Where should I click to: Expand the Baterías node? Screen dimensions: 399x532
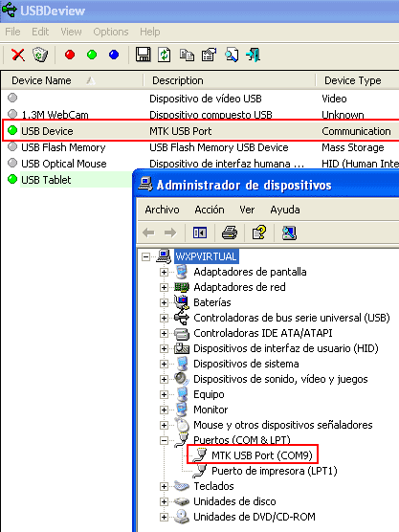164,302
